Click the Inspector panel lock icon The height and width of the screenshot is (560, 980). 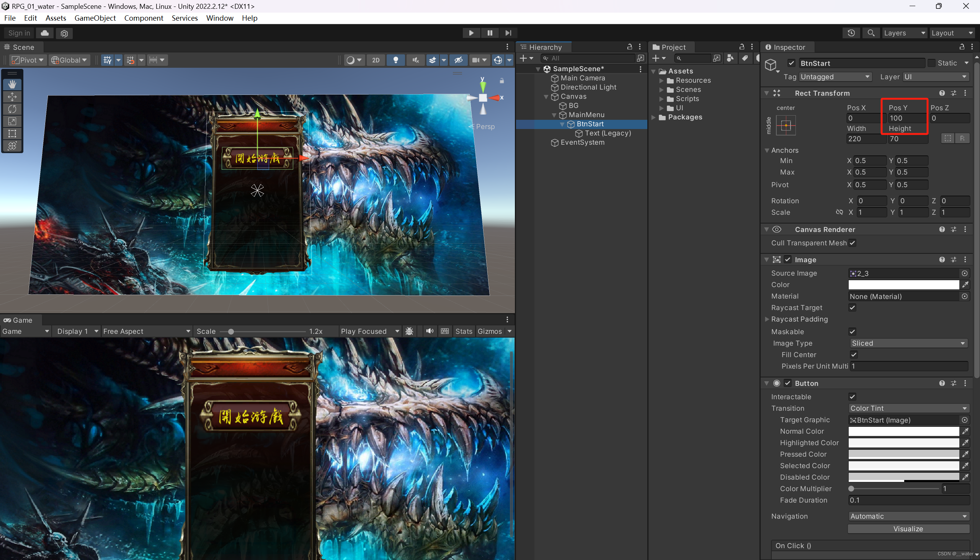point(962,47)
